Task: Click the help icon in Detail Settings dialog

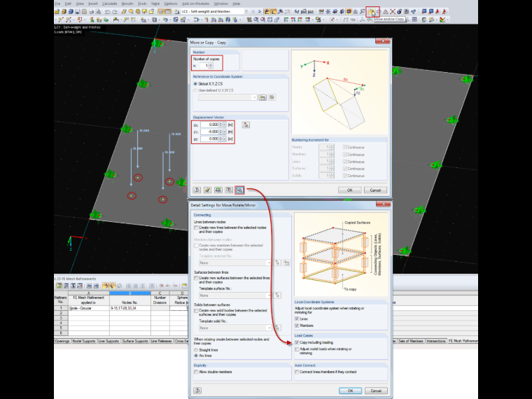Action: [197, 391]
